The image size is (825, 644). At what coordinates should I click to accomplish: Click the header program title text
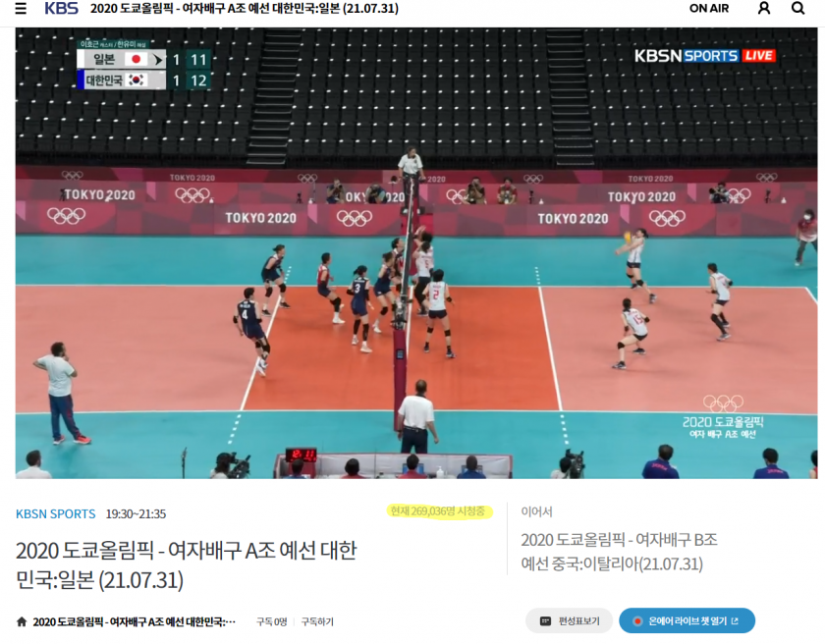[x=245, y=9]
